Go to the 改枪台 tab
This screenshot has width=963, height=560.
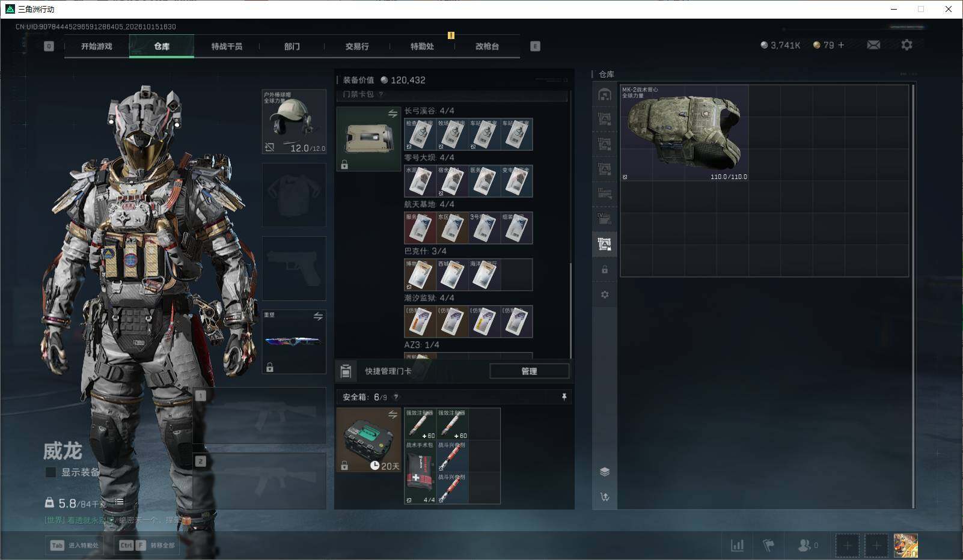(x=487, y=46)
